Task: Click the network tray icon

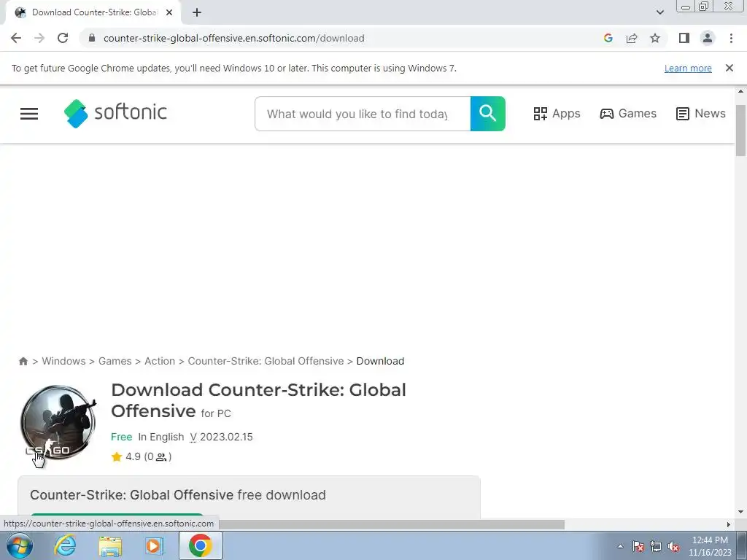Action: pos(656,547)
